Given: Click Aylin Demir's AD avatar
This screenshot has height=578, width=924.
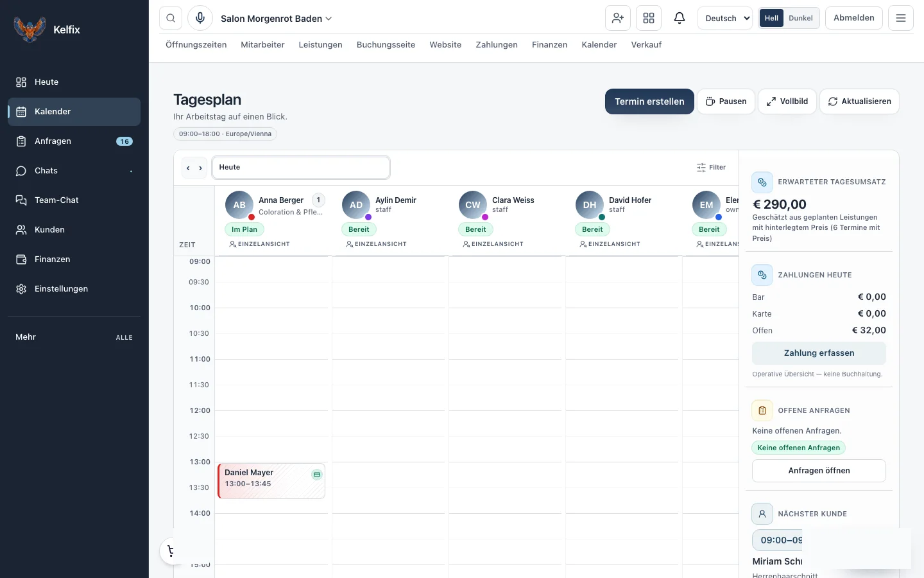Looking at the screenshot, I should coord(356,205).
